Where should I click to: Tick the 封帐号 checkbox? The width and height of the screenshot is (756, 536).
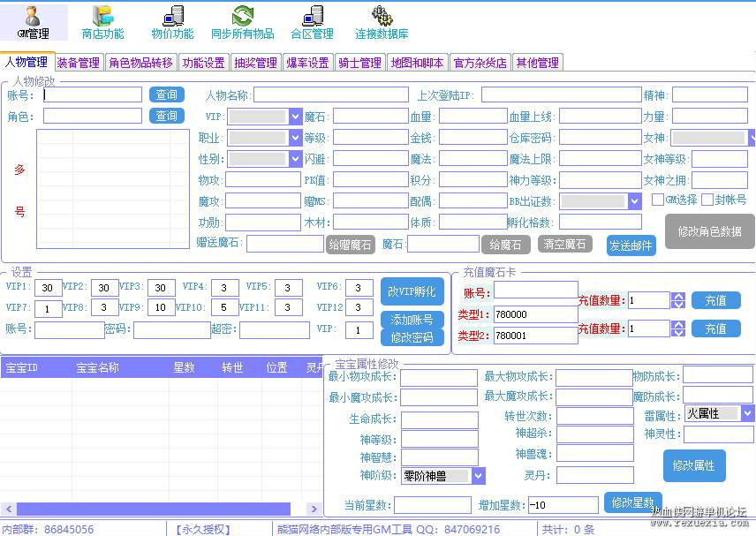point(707,200)
